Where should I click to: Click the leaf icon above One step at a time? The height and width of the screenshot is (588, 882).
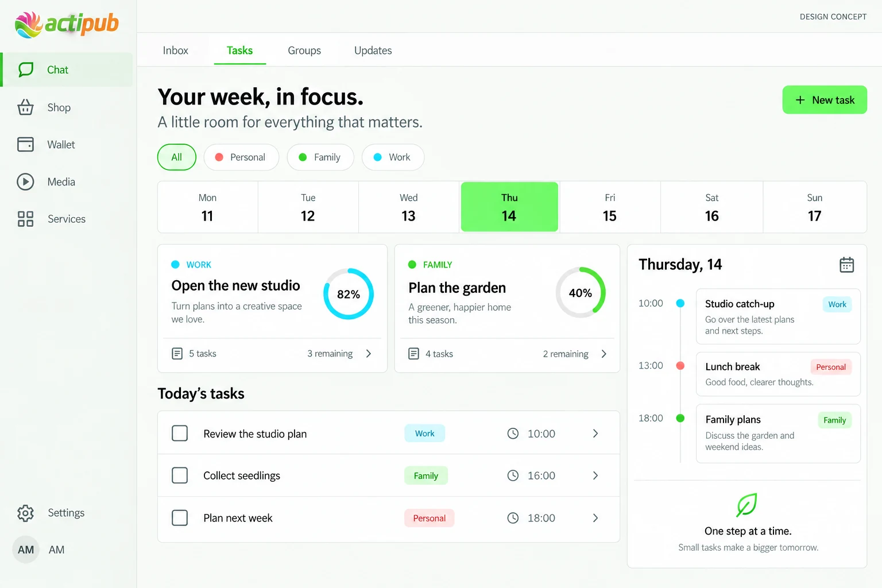coord(746,505)
